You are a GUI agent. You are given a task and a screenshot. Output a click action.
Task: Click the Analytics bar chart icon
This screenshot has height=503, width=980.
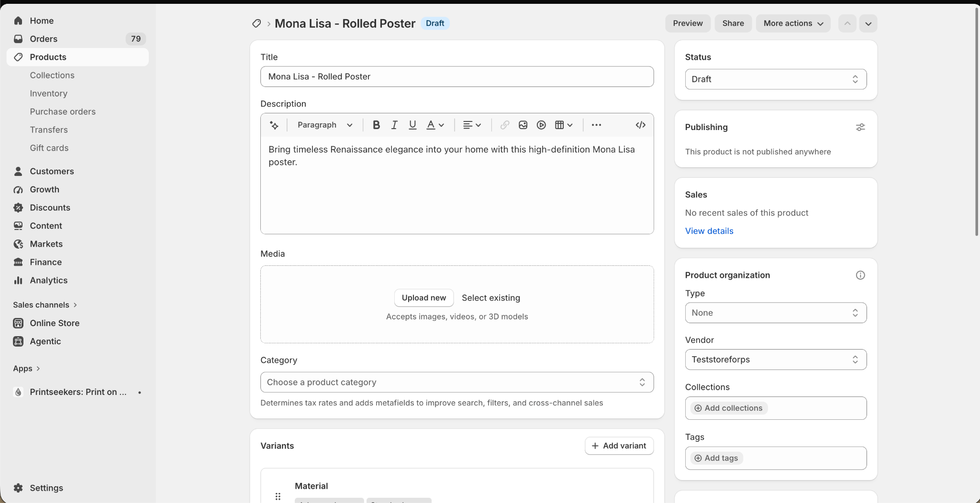click(x=18, y=280)
